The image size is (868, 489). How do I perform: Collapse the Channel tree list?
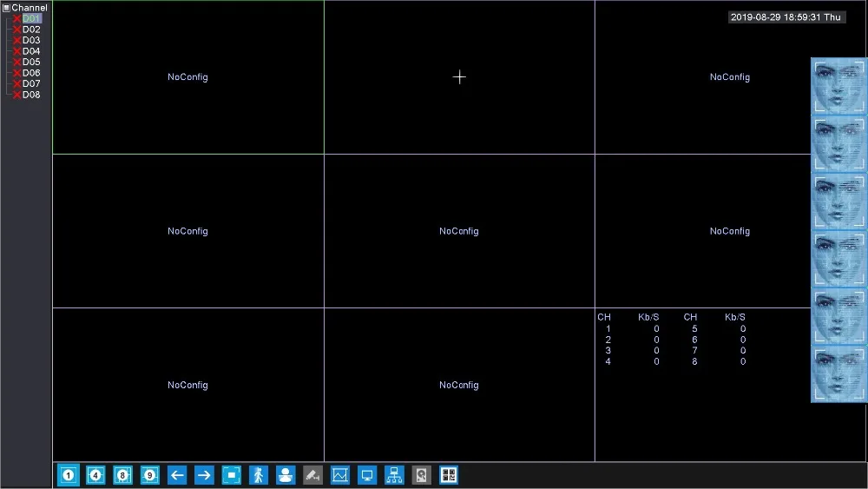click(x=6, y=8)
